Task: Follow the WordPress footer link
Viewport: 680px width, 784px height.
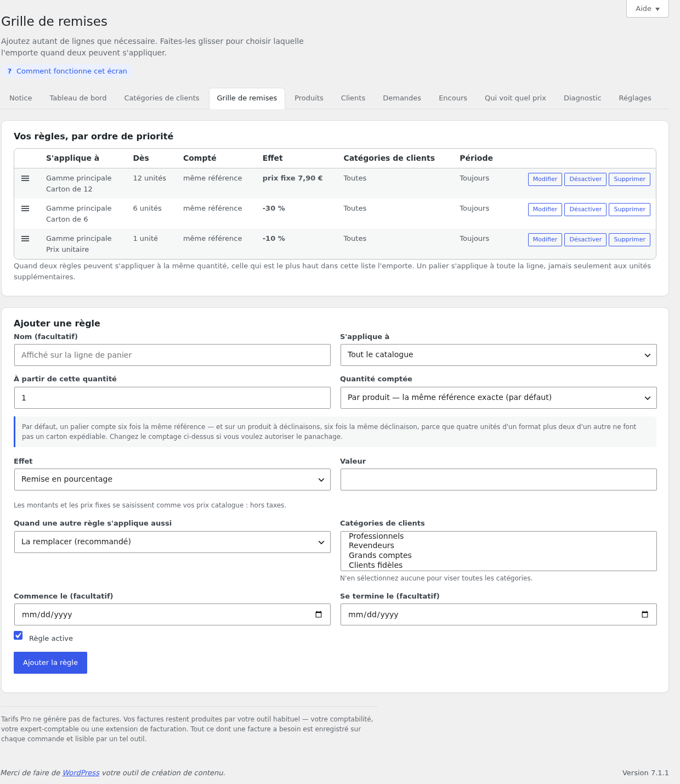Action: (81, 773)
